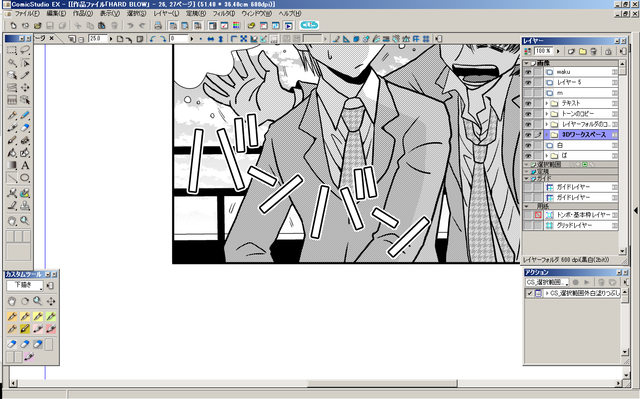Select the トンボ・基本枠レイヤー row
This screenshot has height=399, width=640.
pyautogui.click(x=581, y=215)
